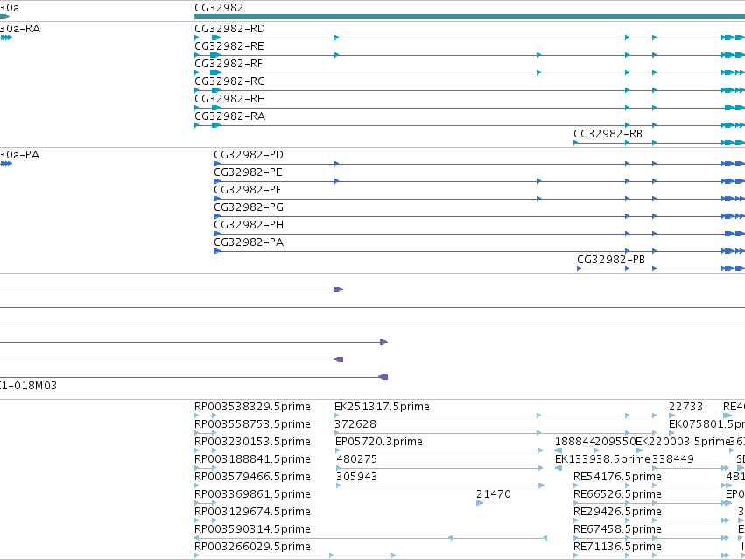This screenshot has height=560, width=745.
Task: Select feature labeled 22733
Action: point(685,407)
